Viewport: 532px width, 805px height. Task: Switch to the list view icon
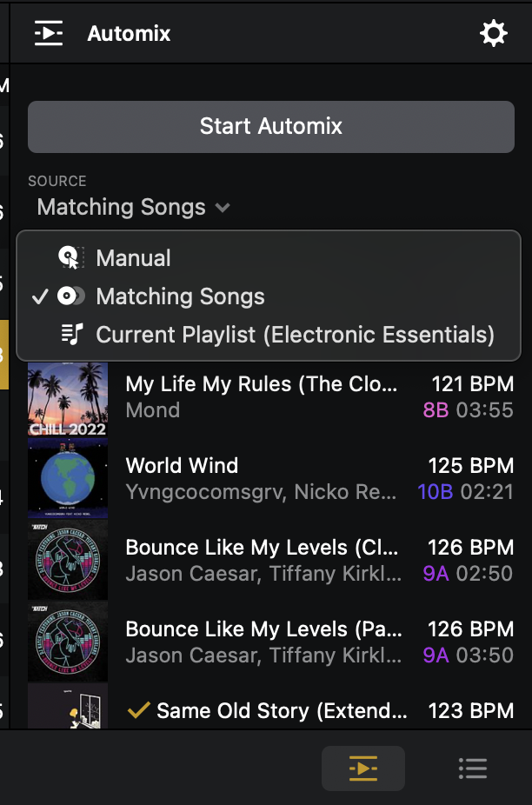click(x=473, y=768)
